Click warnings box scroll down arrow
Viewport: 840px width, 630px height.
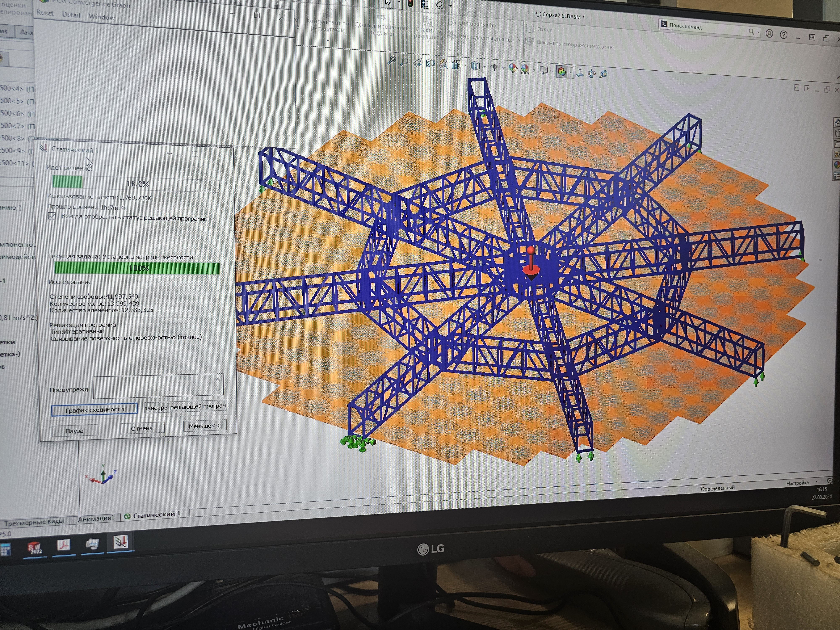point(218,390)
